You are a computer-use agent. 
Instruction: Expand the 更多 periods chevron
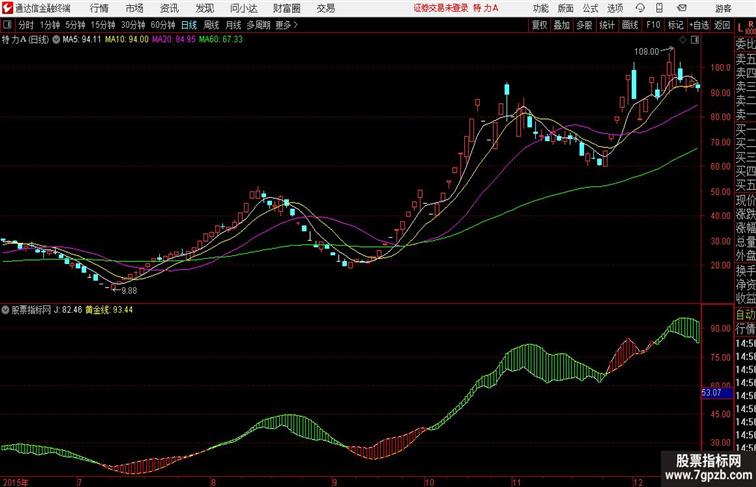coord(296,25)
